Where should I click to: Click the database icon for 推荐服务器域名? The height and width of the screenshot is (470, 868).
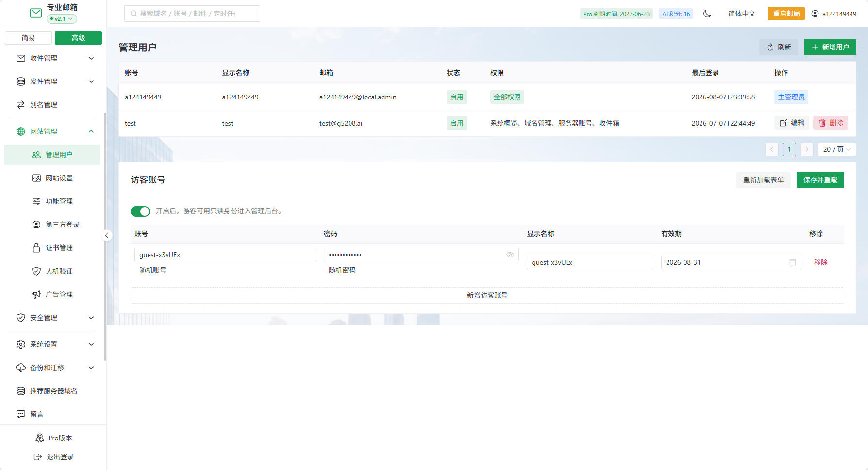21,391
